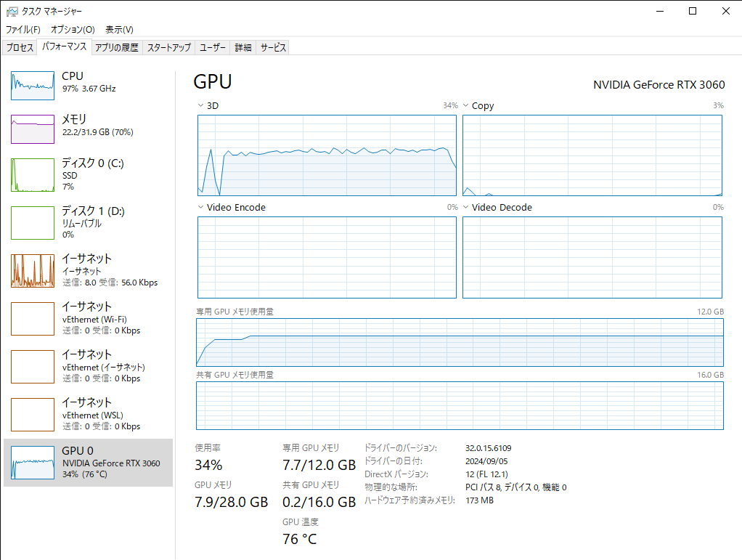This screenshot has height=560, width=742.
Task: Click the 使用率 34% value
Action: 208,465
